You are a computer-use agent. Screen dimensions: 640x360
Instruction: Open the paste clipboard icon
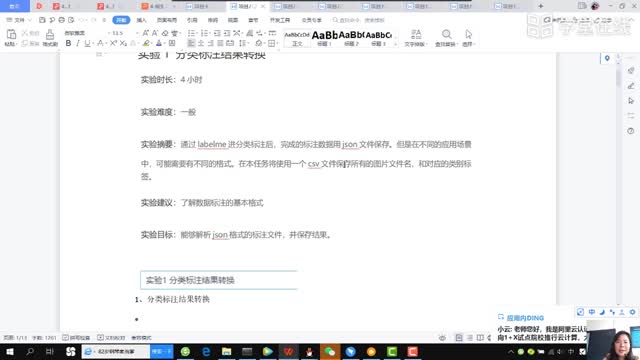click(11, 38)
